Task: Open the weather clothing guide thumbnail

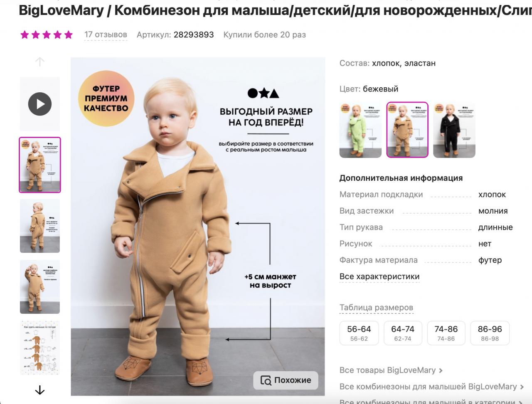Action: 40,347
